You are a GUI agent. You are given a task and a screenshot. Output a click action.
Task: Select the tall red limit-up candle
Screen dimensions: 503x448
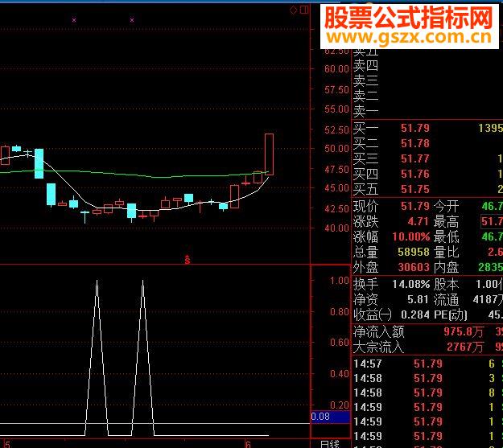coord(269,154)
